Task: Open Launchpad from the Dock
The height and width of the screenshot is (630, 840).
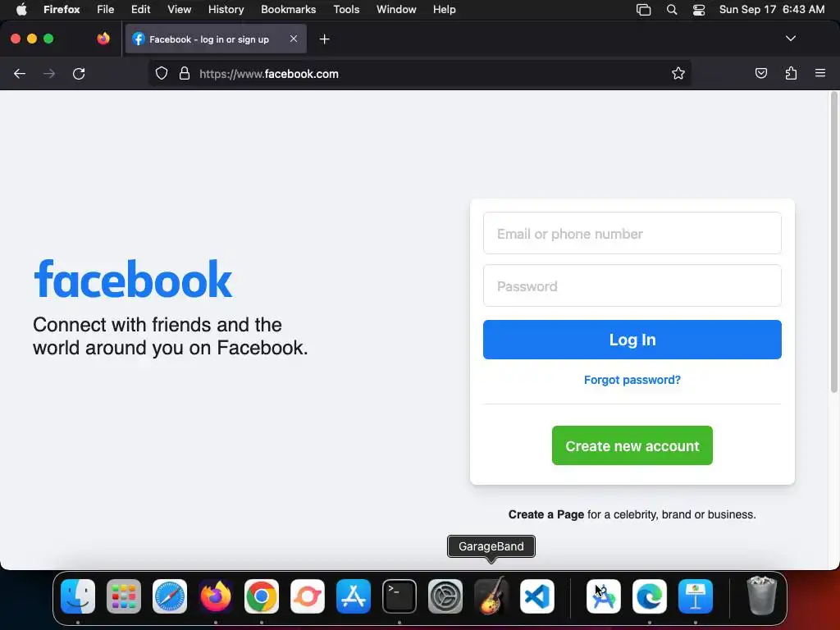Action: coord(124,596)
